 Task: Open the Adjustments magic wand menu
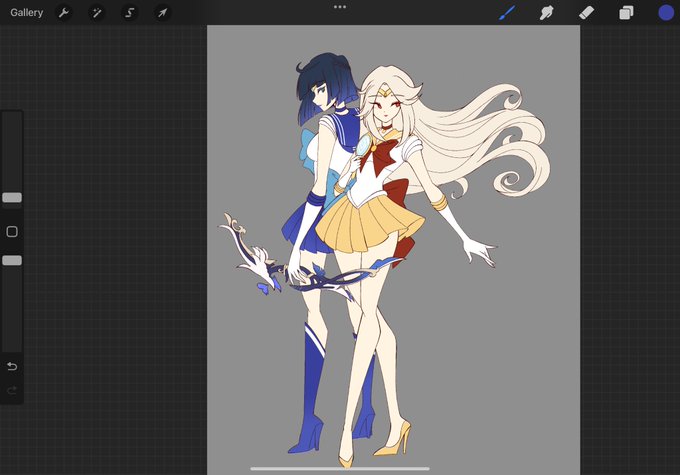coord(97,13)
